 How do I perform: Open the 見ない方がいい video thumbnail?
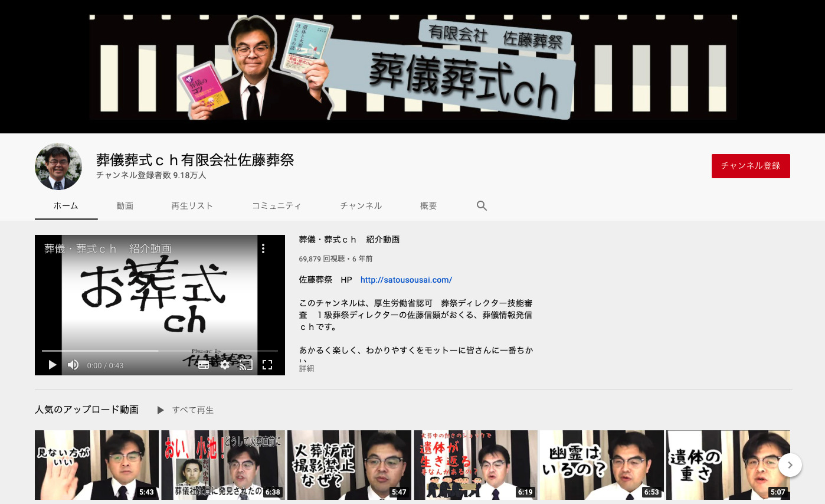97,465
